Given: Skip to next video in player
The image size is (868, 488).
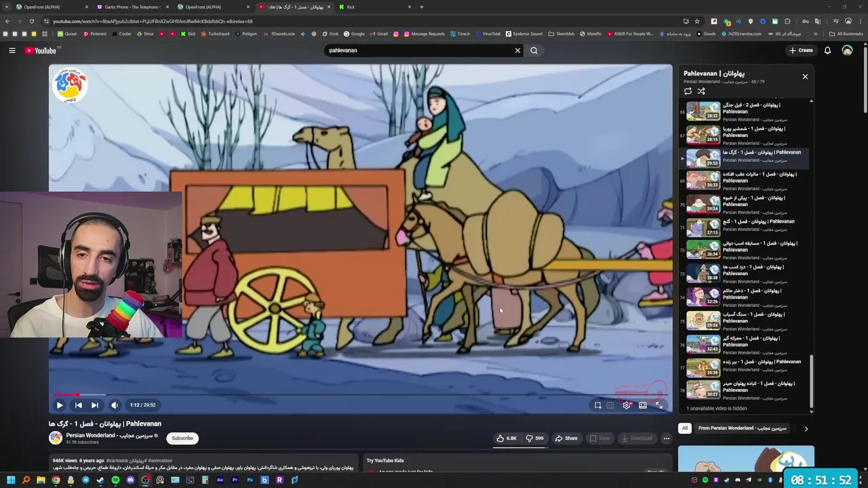Looking at the screenshot, I should pyautogui.click(x=95, y=405).
